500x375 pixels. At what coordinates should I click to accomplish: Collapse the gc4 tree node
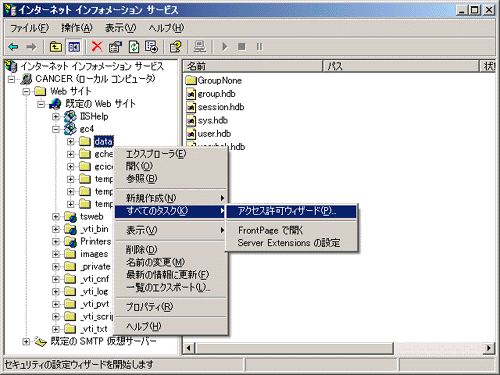coord(56,129)
